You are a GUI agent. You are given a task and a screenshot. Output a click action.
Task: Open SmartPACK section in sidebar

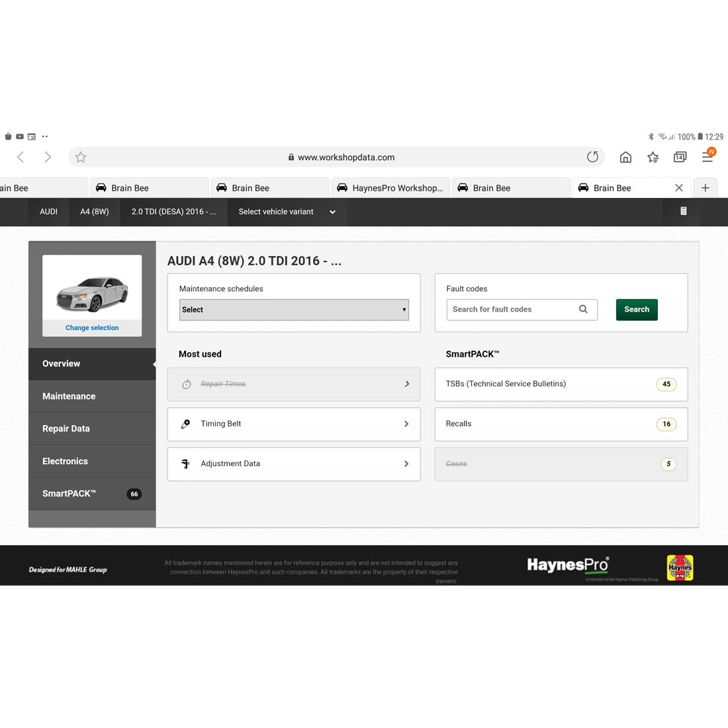point(92,494)
